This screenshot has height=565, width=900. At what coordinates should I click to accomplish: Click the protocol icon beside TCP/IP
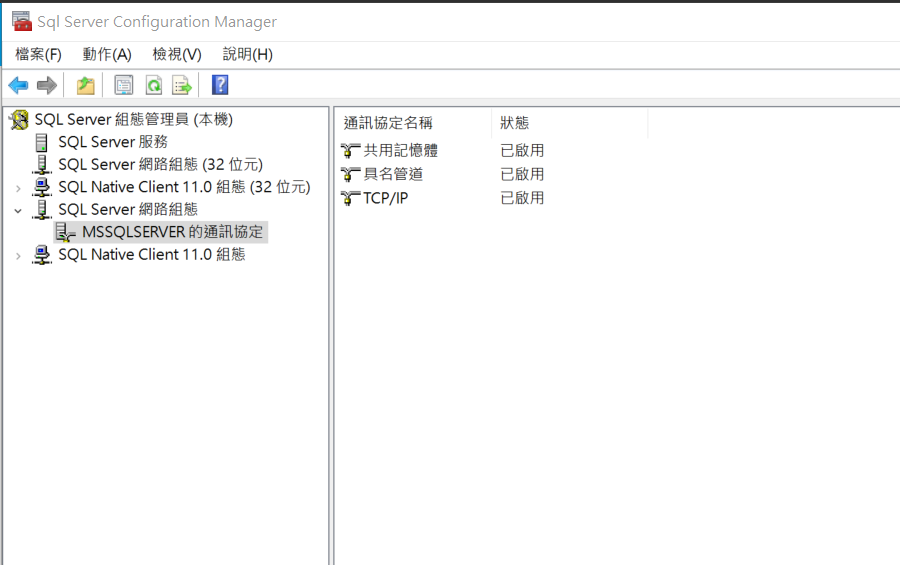[350, 198]
